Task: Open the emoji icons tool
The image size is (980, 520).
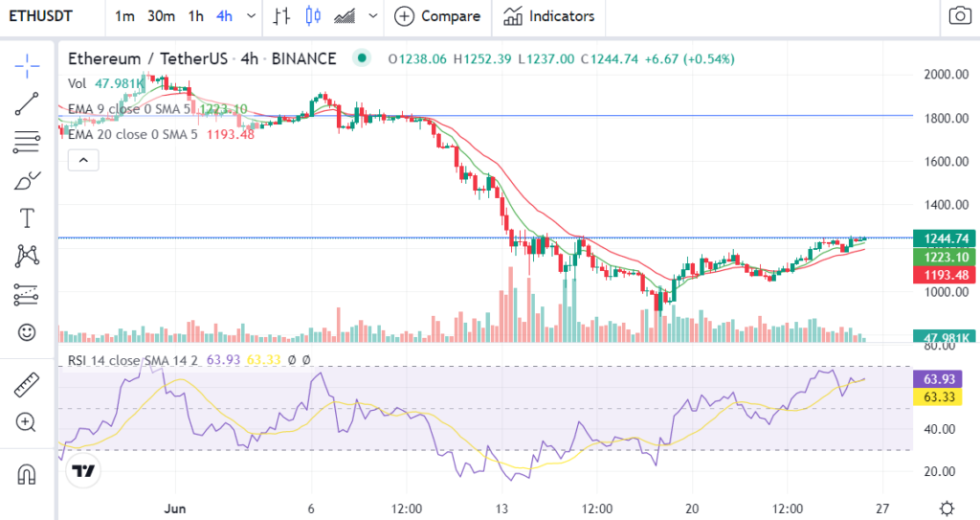Action: click(27, 332)
